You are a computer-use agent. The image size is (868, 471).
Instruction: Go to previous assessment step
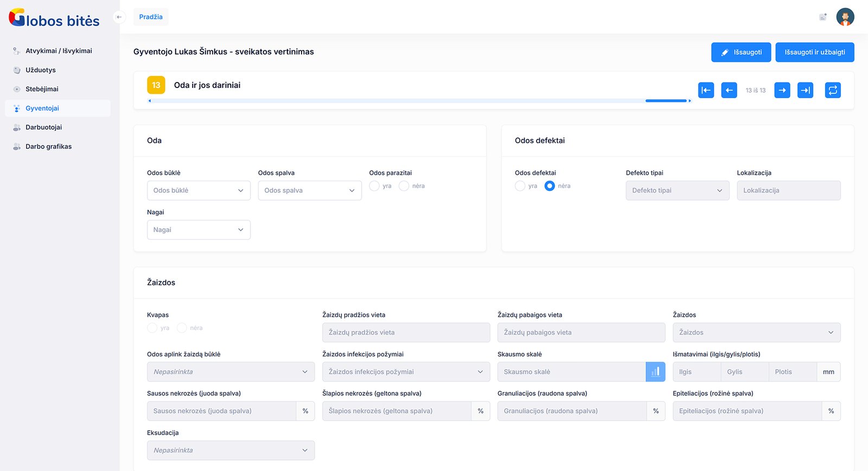[729, 90]
